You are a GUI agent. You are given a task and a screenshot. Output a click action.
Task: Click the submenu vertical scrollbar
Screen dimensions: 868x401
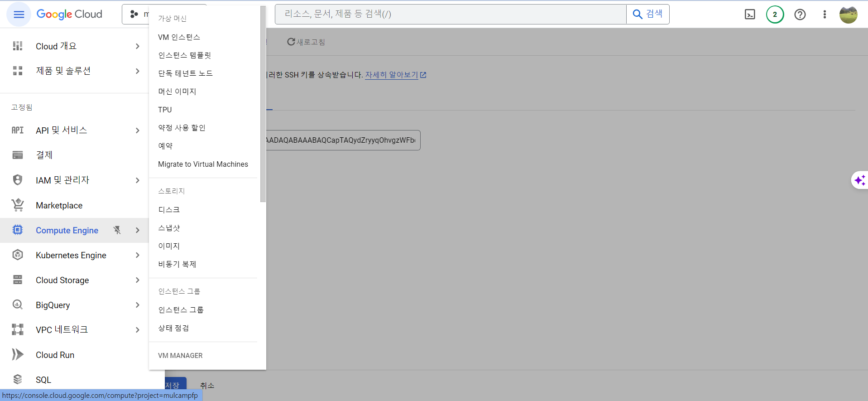point(263,104)
